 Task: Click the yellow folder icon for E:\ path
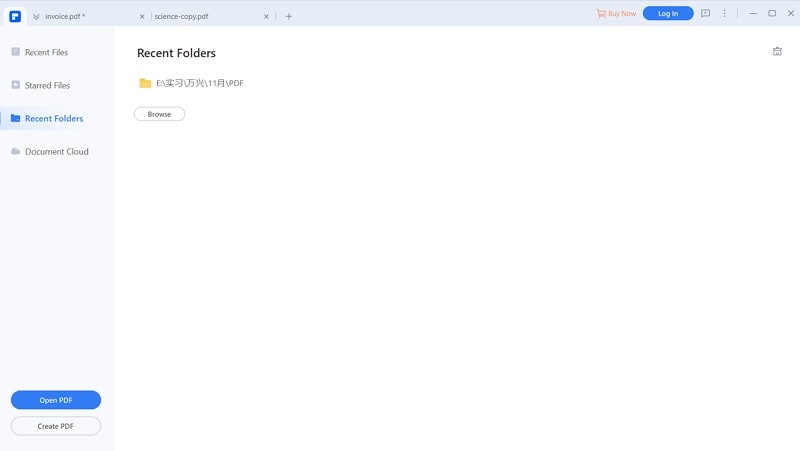click(x=145, y=83)
